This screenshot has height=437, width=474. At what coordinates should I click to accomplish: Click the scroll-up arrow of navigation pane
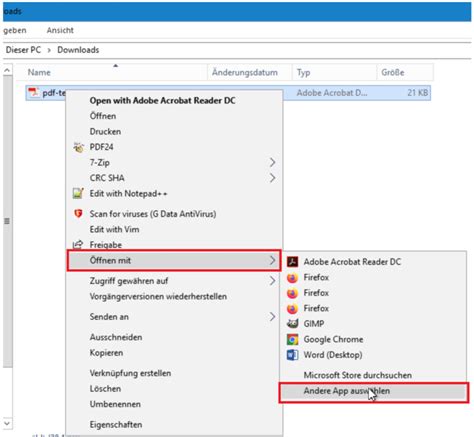pyautogui.click(x=7, y=70)
